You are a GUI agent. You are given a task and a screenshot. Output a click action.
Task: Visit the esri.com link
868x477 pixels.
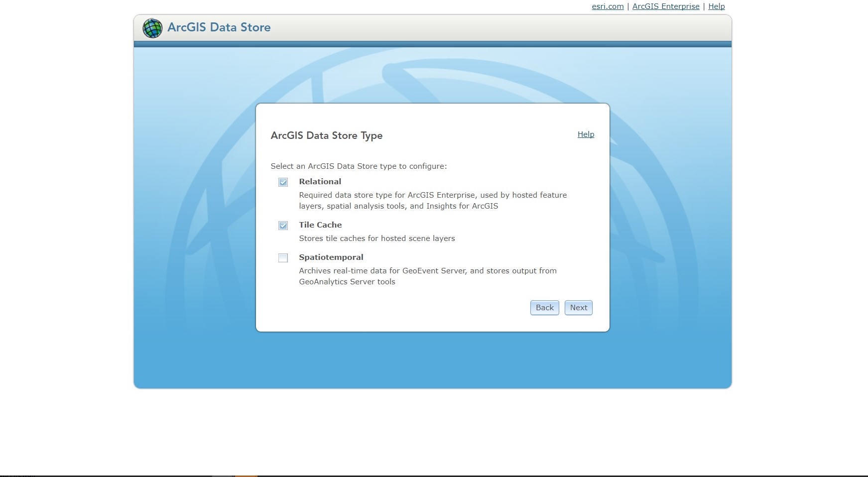pos(608,6)
